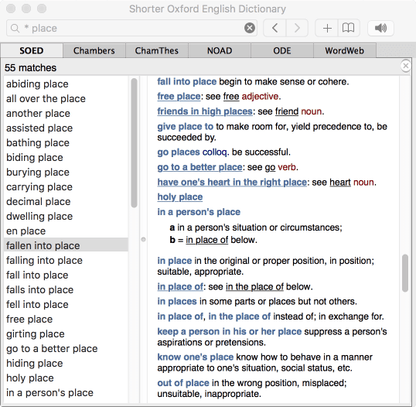Viewport: 416px width, 407px height.
Task: Switch to the Chambers tab
Action: point(94,51)
